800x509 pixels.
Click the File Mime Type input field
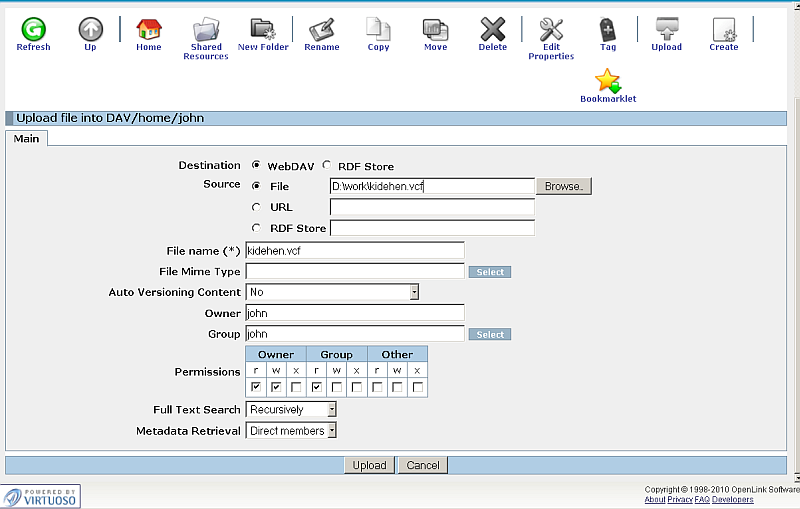(355, 271)
